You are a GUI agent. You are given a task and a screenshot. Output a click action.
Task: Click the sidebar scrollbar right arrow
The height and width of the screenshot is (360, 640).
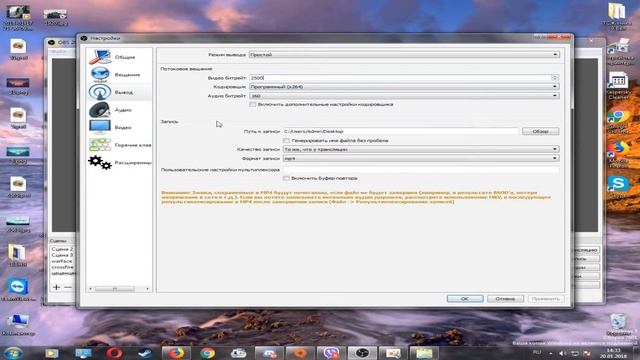click(147, 289)
